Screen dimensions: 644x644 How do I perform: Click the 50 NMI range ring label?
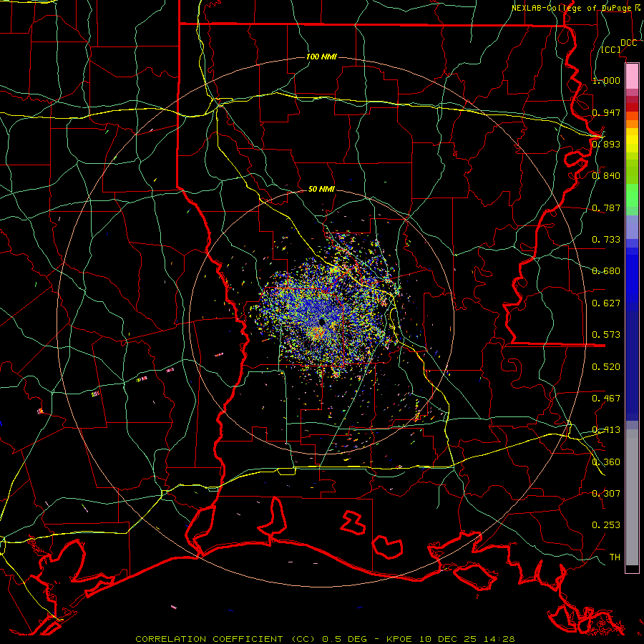[321, 189]
